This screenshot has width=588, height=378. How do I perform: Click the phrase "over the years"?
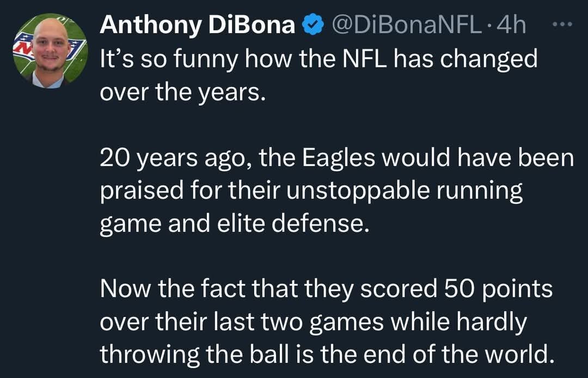[182, 93]
